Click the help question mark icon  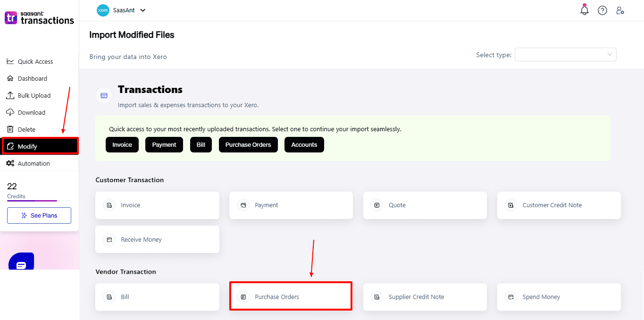(x=602, y=10)
